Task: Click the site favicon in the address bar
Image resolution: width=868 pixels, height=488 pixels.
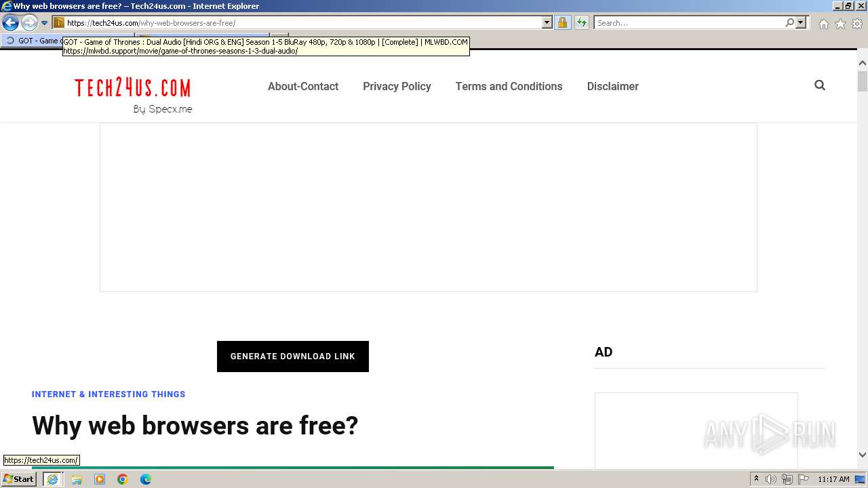Action: point(59,22)
